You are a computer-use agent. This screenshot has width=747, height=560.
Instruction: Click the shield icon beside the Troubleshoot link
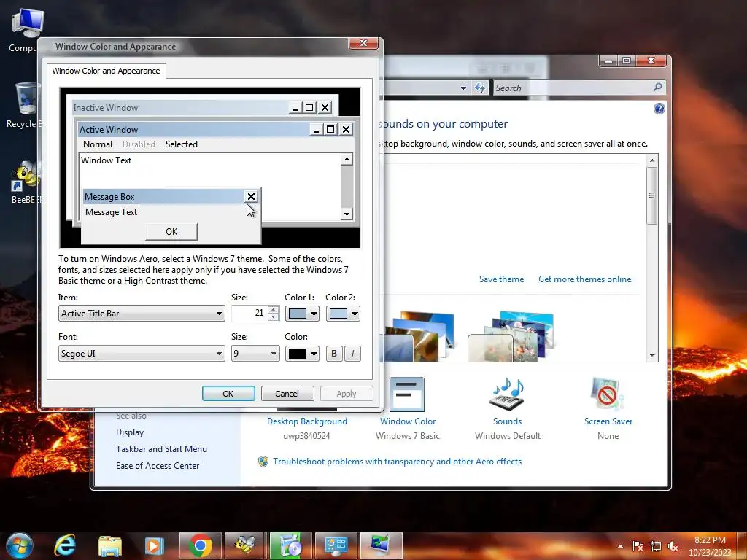click(263, 462)
